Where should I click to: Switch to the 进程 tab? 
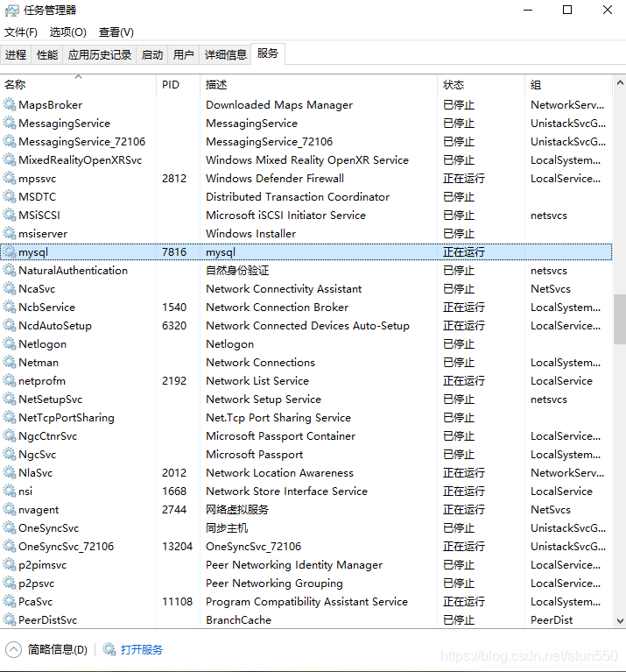(16, 55)
